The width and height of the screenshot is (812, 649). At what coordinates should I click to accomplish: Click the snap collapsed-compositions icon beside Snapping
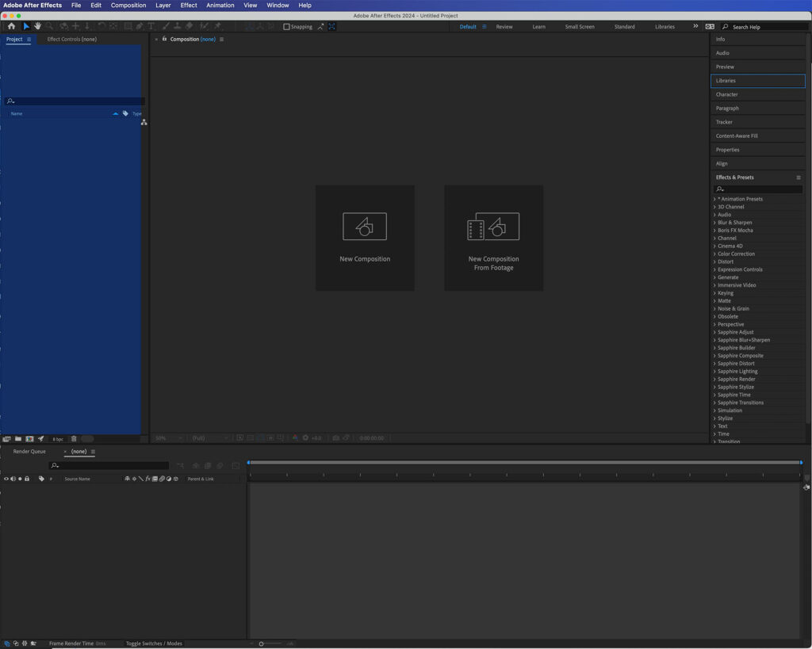click(x=320, y=26)
